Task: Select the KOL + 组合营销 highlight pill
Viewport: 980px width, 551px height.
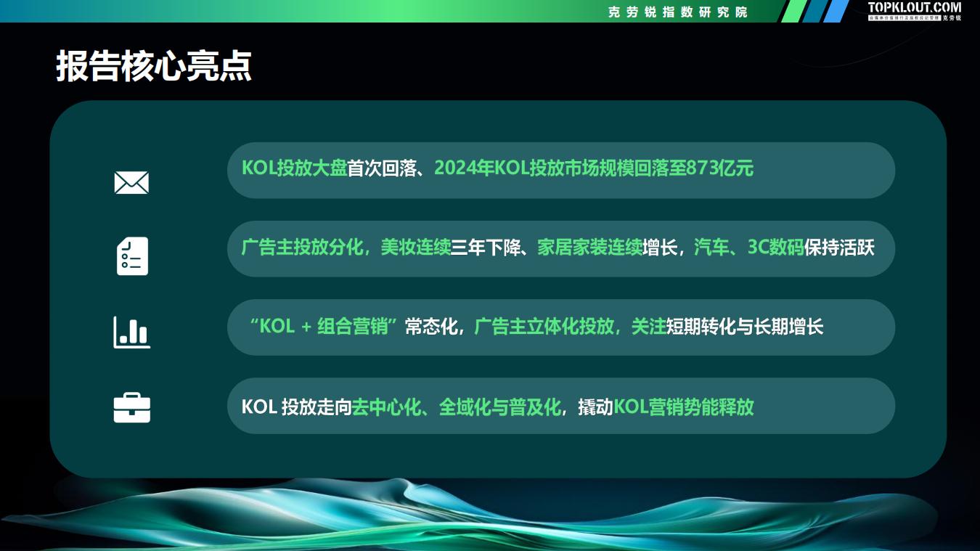Action: (561, 327)
